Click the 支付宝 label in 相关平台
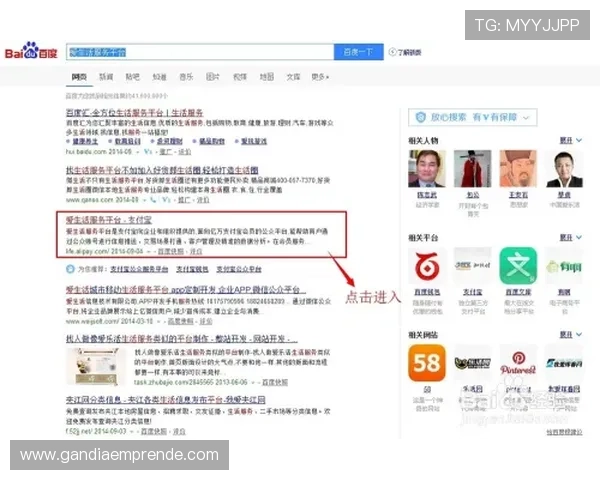The image size is (600, 480). click(473, 292)
